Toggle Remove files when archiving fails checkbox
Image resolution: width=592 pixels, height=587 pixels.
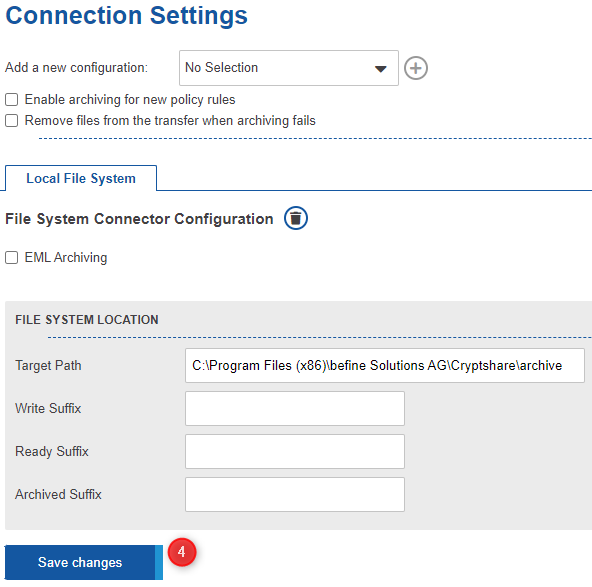point(11,121)
